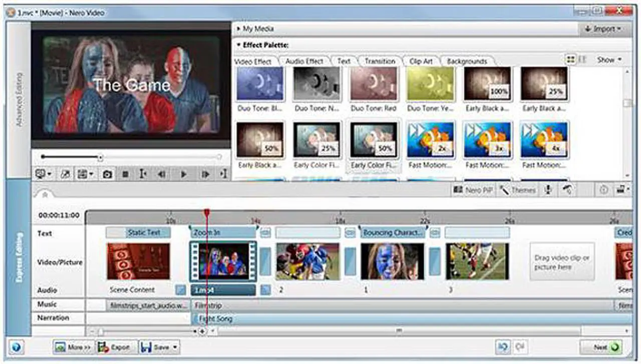
Task: Toggle list view for effects
Action: click(x=582, y=60)
